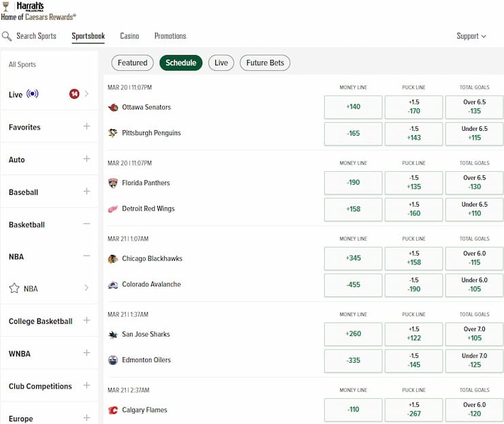Bet Pittsburgh Penguins puck line -1.5 +143
504x424 pixels.
pyautogui.click(x=413, y=134)
